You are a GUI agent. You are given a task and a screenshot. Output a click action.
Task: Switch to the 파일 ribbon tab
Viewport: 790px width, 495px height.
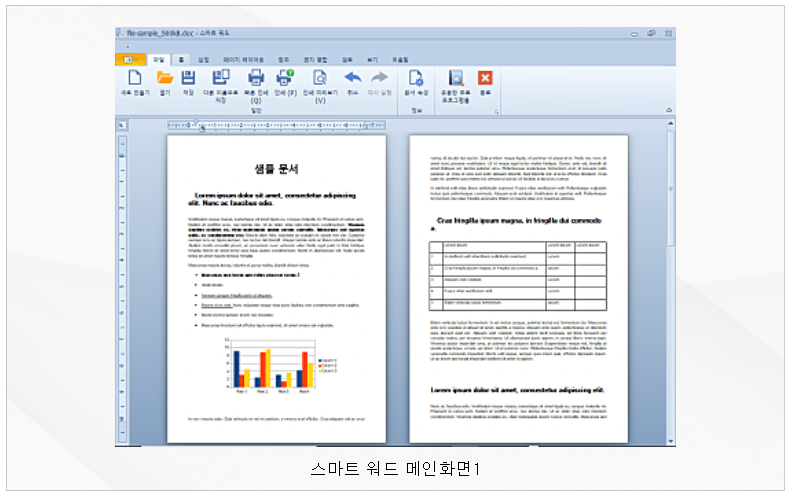click(x=159, y=60)
